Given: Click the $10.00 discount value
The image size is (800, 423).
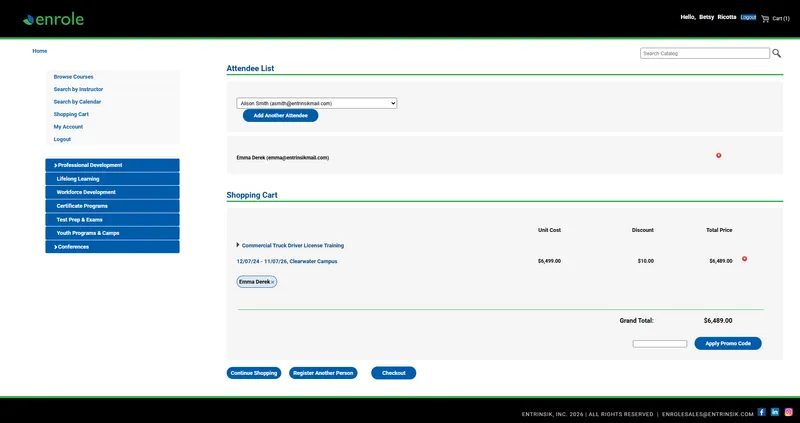Looking at the screenshot, I should point(645,261).
